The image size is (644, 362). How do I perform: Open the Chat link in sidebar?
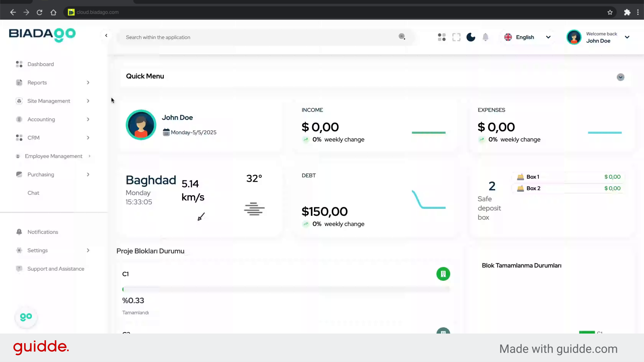33,193
